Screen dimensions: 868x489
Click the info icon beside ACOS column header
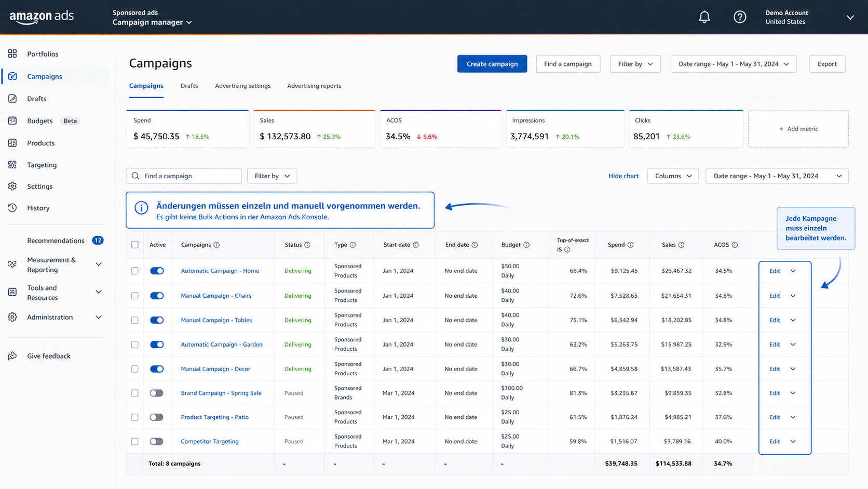click(735, 245)
